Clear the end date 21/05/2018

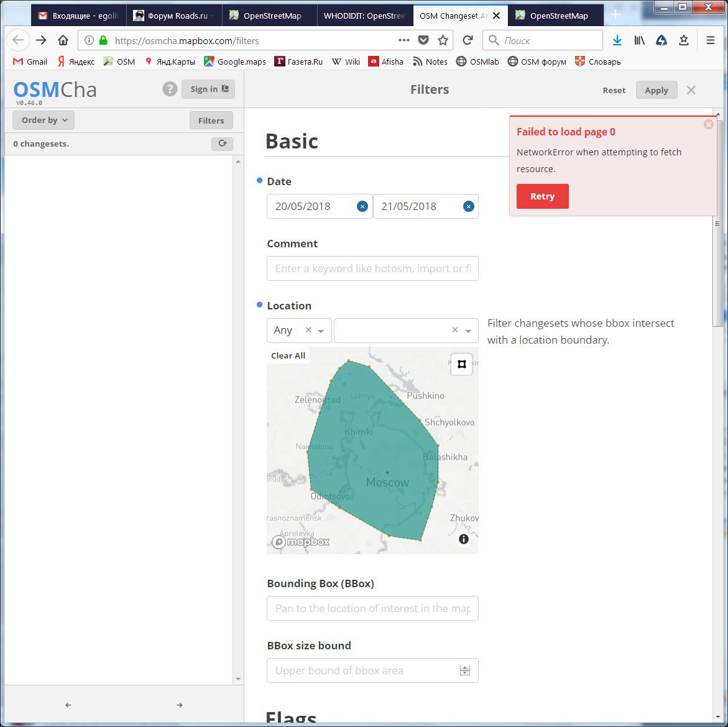point(469,206)
